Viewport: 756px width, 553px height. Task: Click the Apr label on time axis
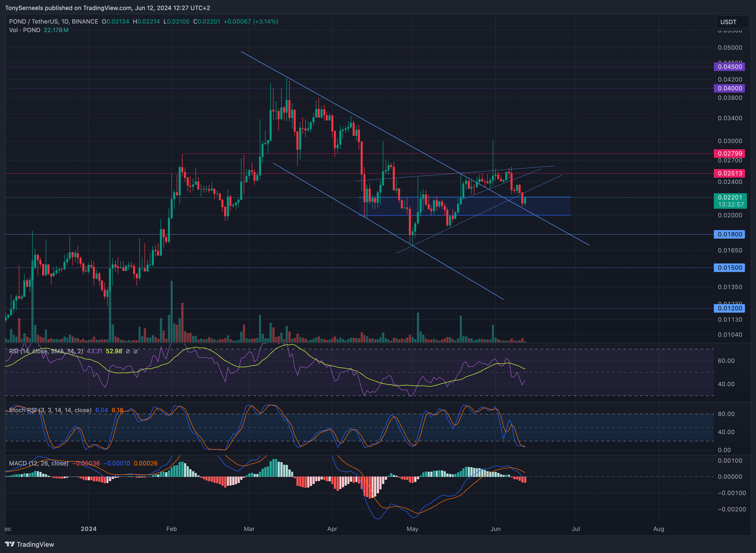(x=332, y=529)
